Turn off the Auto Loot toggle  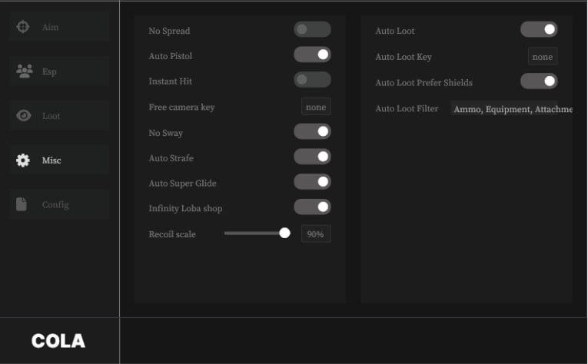click(539, 30)
